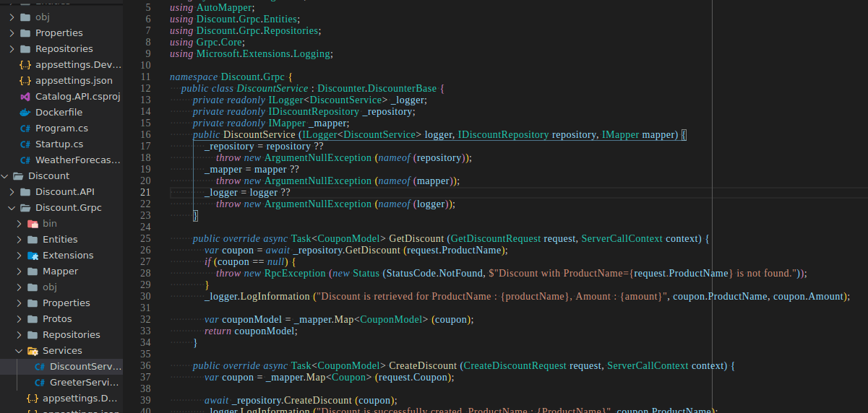Click the Docker whale icon next to Dockerfile
Image resolution: width=868 pixels, height=413 pixels.
[25, 112]
